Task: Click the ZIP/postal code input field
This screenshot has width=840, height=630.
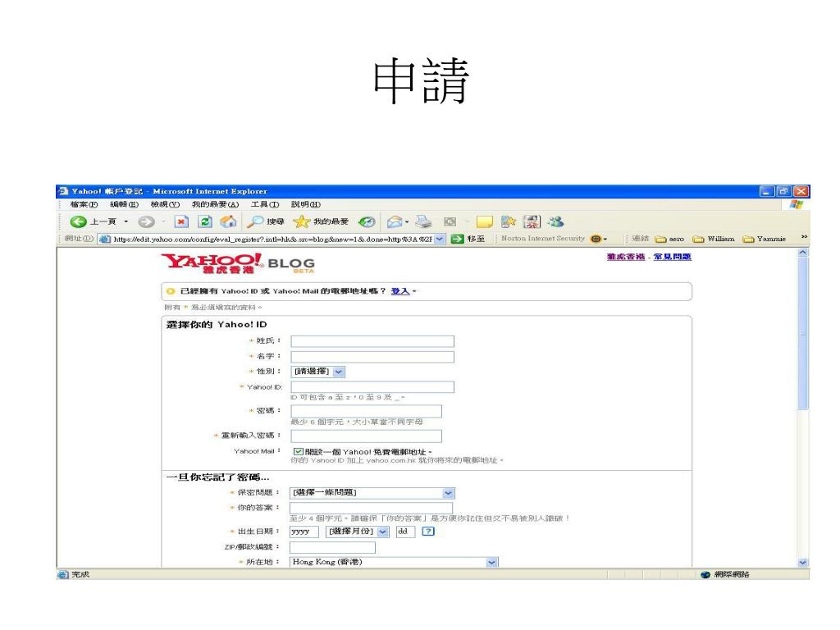Action: tap(333, 547)
